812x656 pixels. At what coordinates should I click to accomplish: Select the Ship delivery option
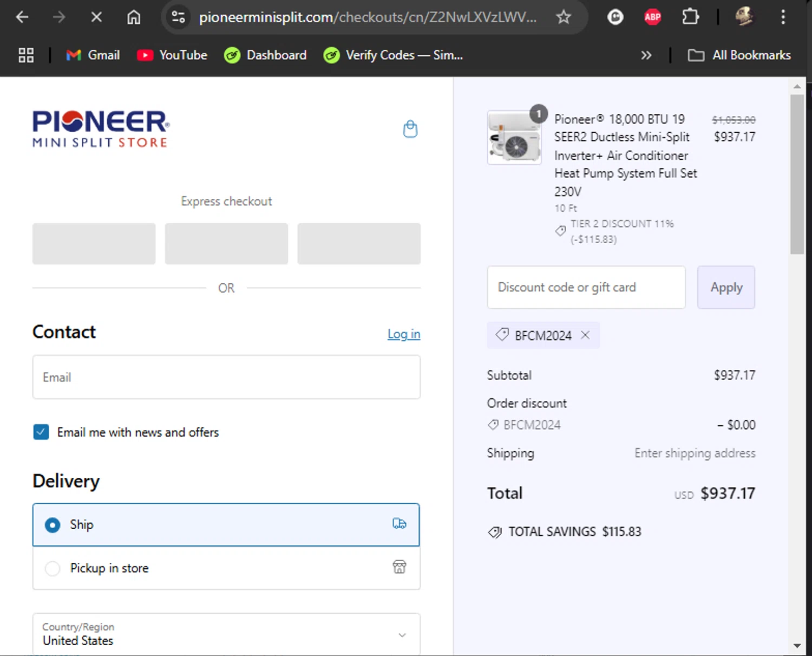tap(226, 525)
